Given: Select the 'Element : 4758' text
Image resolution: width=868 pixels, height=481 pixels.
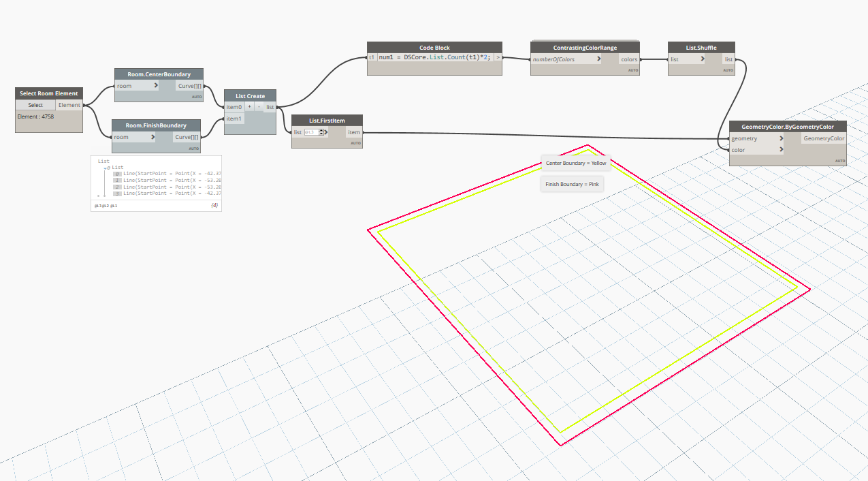Looking at the screenshot, I should (35, 117).
